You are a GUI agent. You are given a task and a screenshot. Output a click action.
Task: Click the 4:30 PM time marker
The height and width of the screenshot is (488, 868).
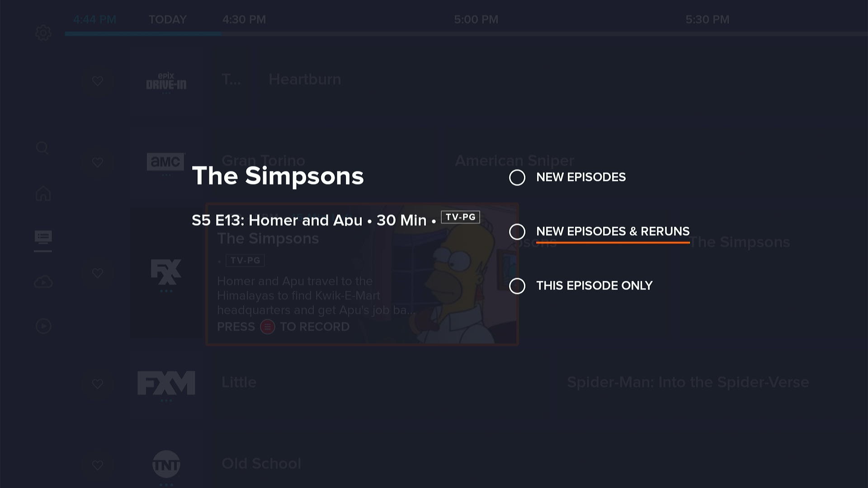(x=244, y=20)
